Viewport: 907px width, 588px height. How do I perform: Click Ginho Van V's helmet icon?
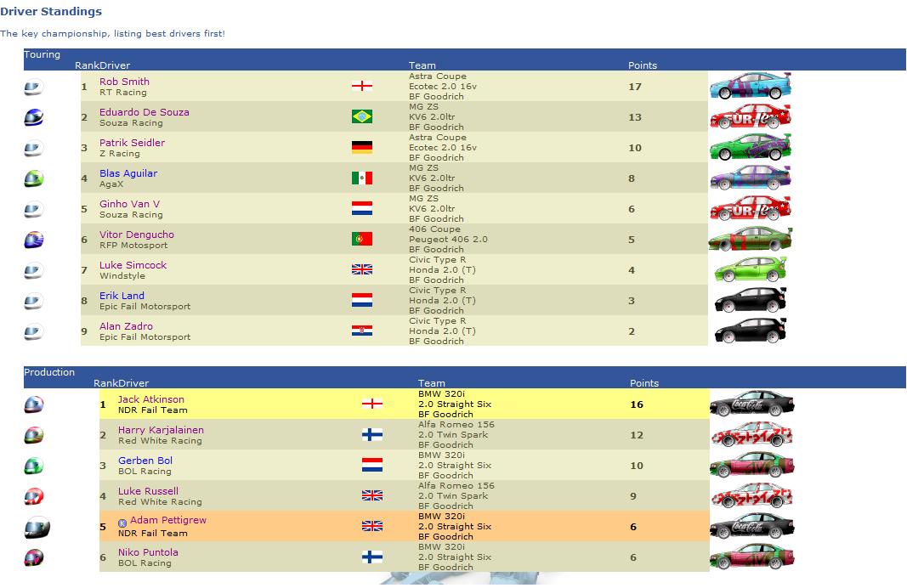tap(33, 209)
